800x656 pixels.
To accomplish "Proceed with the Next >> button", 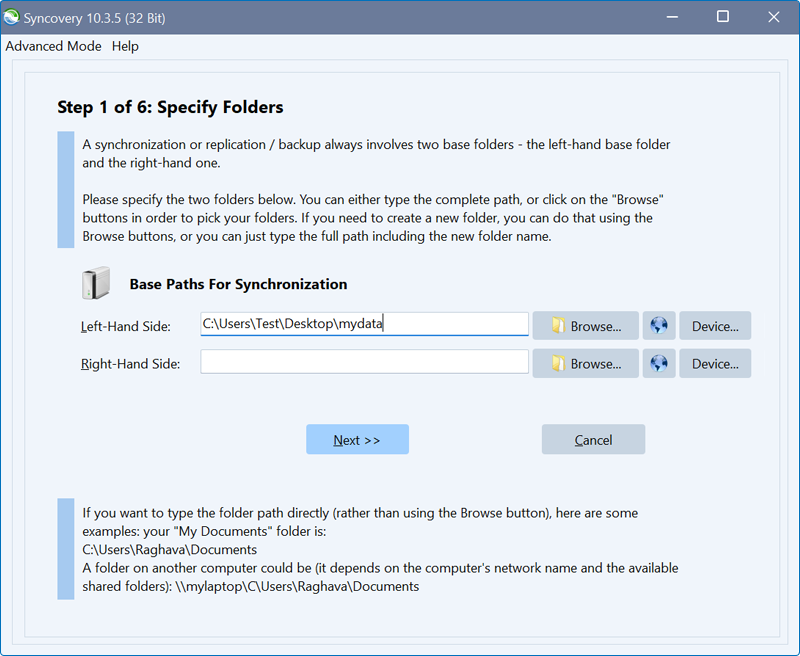I will click(x=357, y=439).
